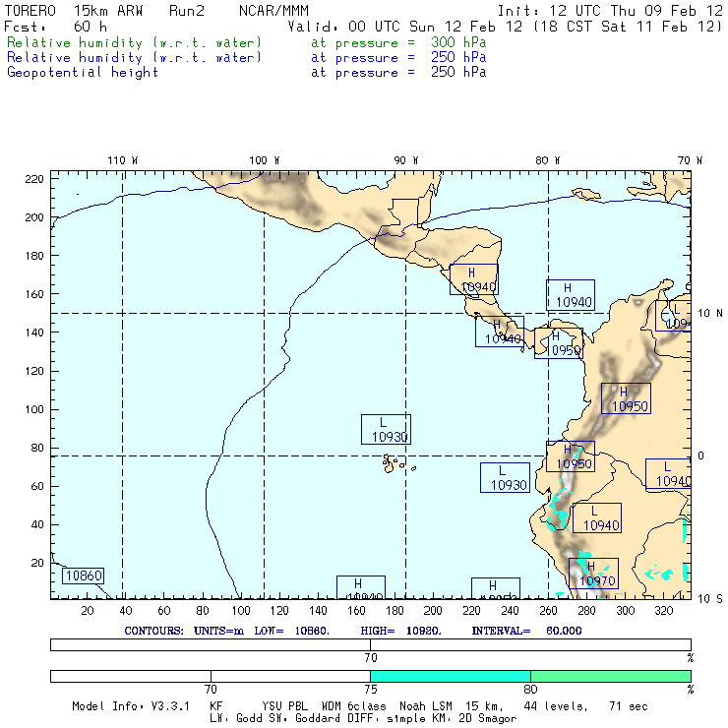Viewport: 728px width, 728px height.
Task: Click the "H 10940" box over the Caribbean Sea
Action: click(571, 295)
